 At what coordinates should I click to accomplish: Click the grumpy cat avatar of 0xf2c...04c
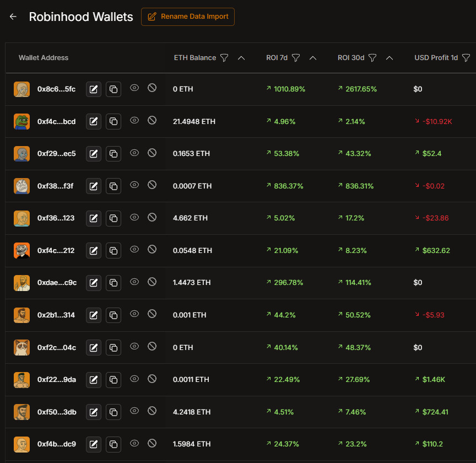point(22,348)
